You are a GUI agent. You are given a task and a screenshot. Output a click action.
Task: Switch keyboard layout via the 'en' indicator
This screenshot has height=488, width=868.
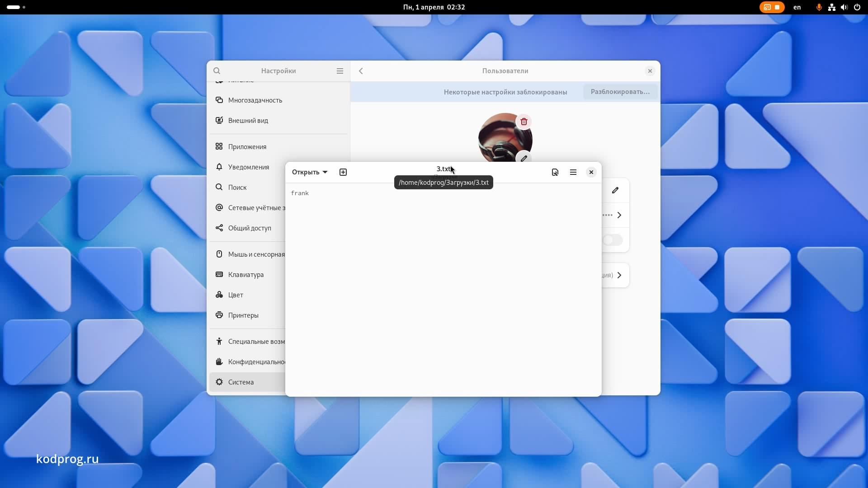797,7
